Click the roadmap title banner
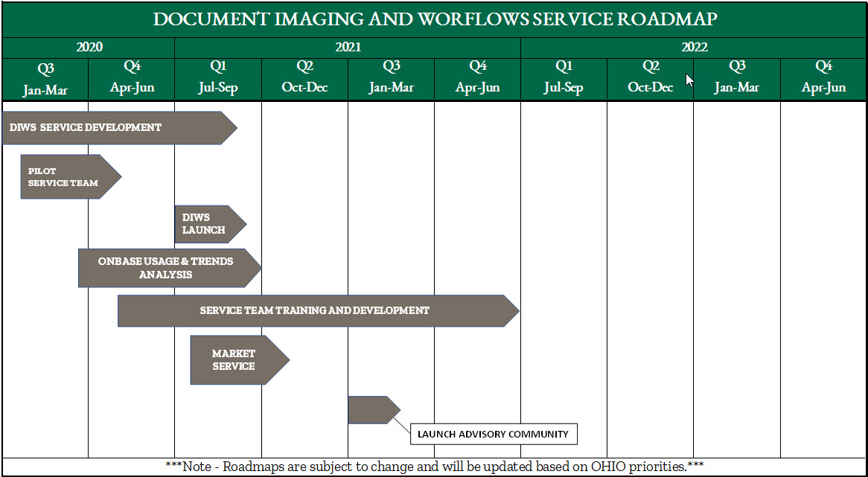This screenshot has height=477, width=868. 434,19
